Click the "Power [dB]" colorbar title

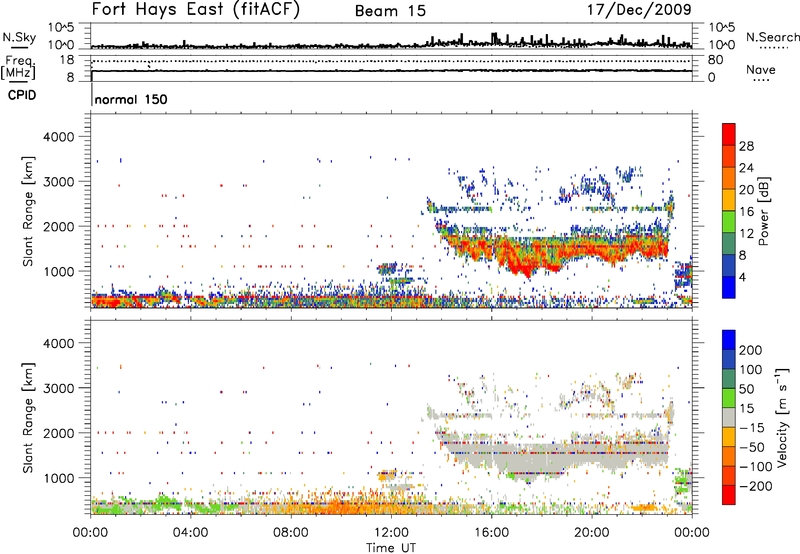tap(764, 211)
